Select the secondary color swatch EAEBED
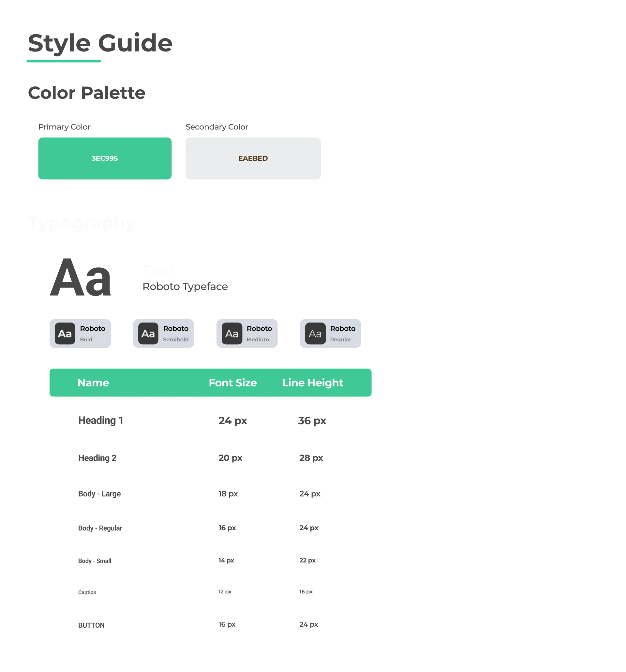Screen dimensions: 626x672 tap(253, 158)
